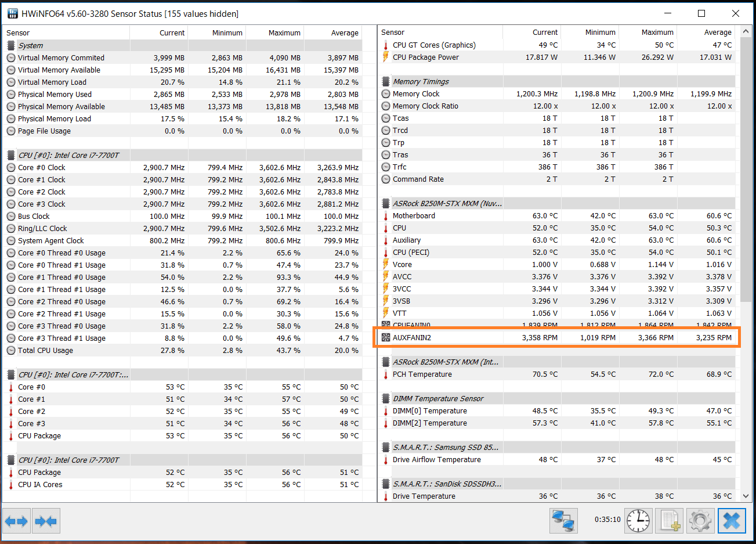Viewport: 756px width, 544px height.
Task: Click the right pane scrollbar down arrow
Action: (746, 496)
